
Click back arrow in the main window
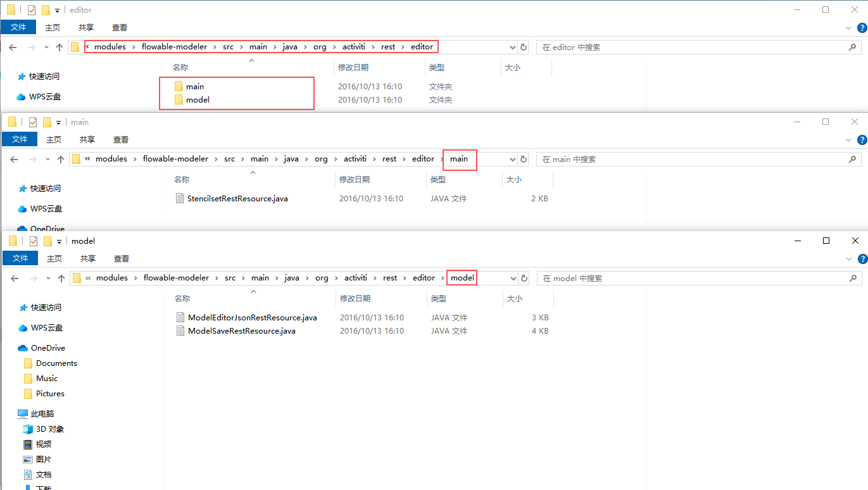pyautogui.click(x=14, y=160)
